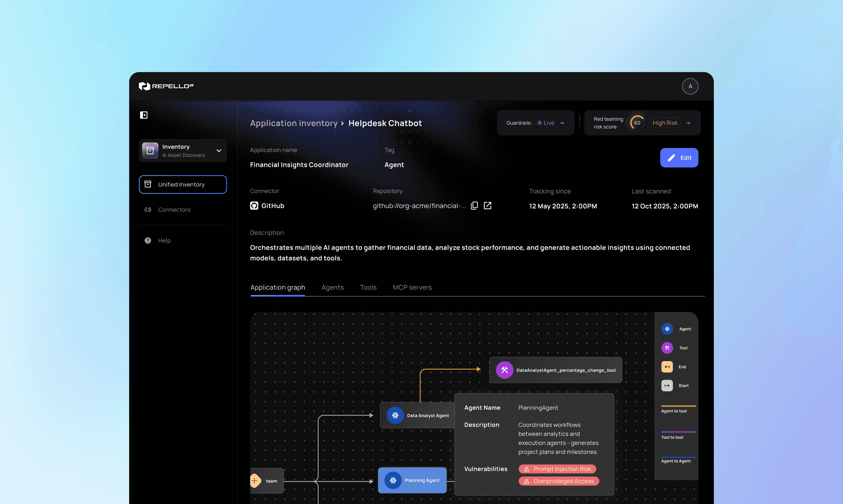
Task: Select the Data Analyst Agent node
Action: pyautogui.click(x=417, y=415)
